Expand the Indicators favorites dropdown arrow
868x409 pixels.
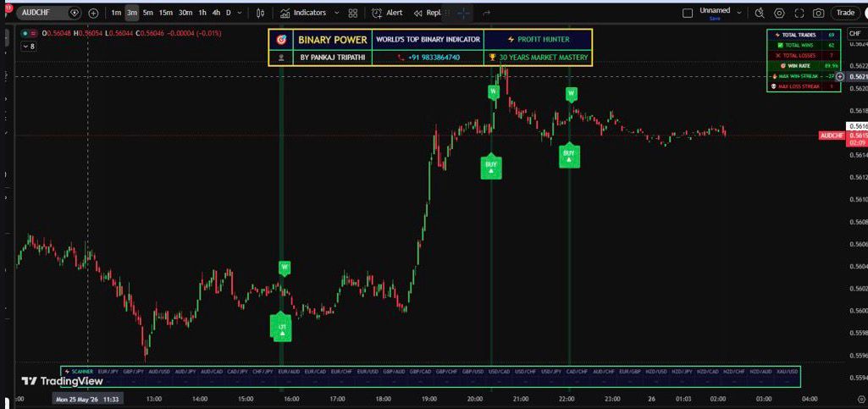pyautogui.click(x=336, y=13)
